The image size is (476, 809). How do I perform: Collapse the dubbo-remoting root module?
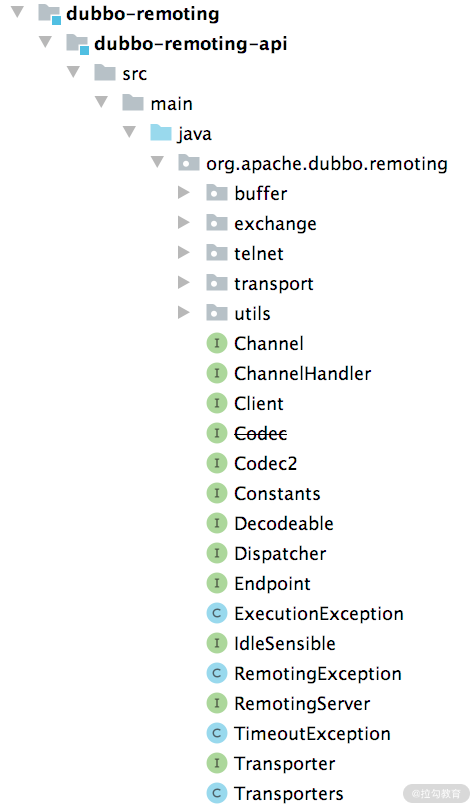coord(18,12)
